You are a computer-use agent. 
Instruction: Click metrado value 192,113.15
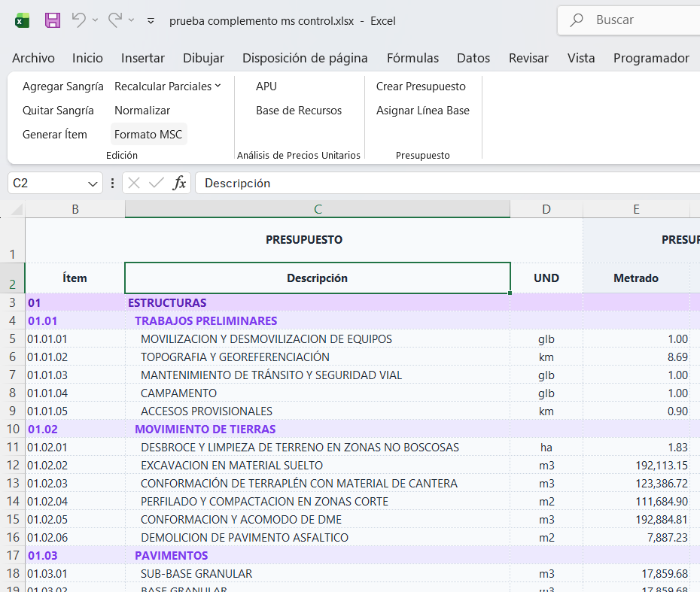tap(636, 465)
